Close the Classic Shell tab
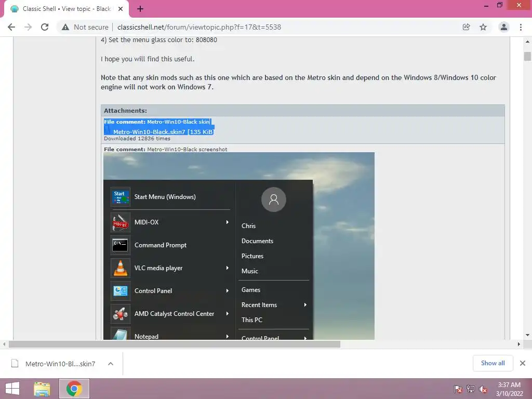The height and width of the screenshot is (399, 532). 121,9
